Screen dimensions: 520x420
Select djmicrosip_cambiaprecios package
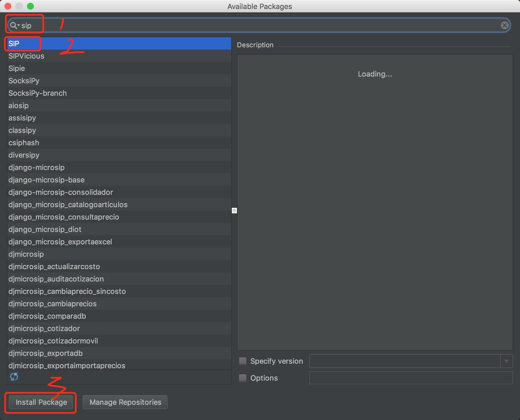click(119, 303)
